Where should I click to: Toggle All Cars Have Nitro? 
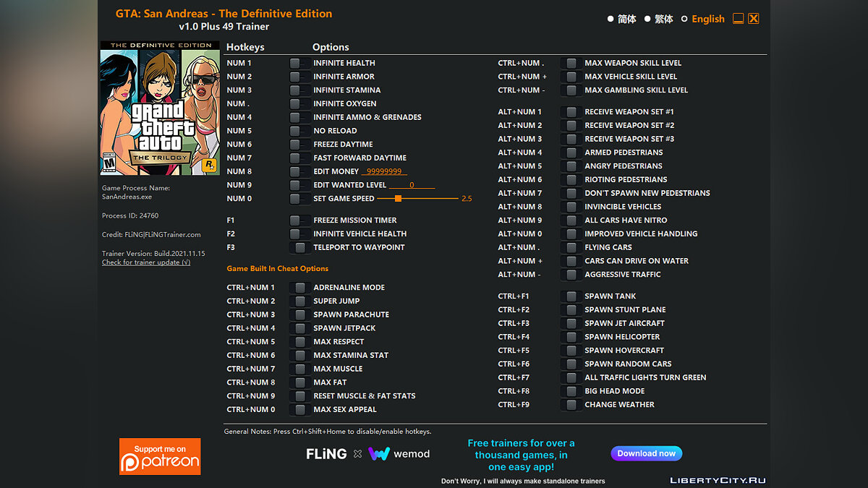pos(571,221)
